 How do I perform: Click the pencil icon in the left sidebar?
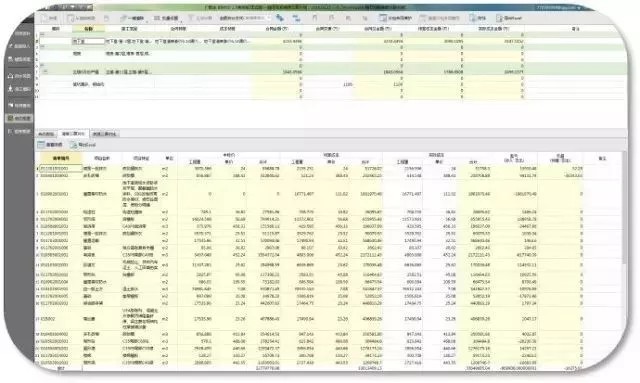tap(20, 46)
